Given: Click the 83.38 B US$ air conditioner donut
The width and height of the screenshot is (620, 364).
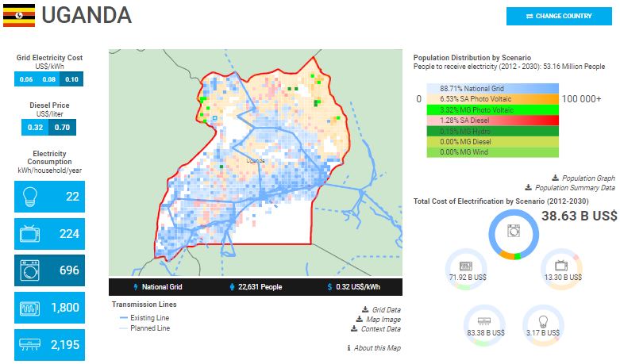Looking at the screenshot, I should (486, 324).
